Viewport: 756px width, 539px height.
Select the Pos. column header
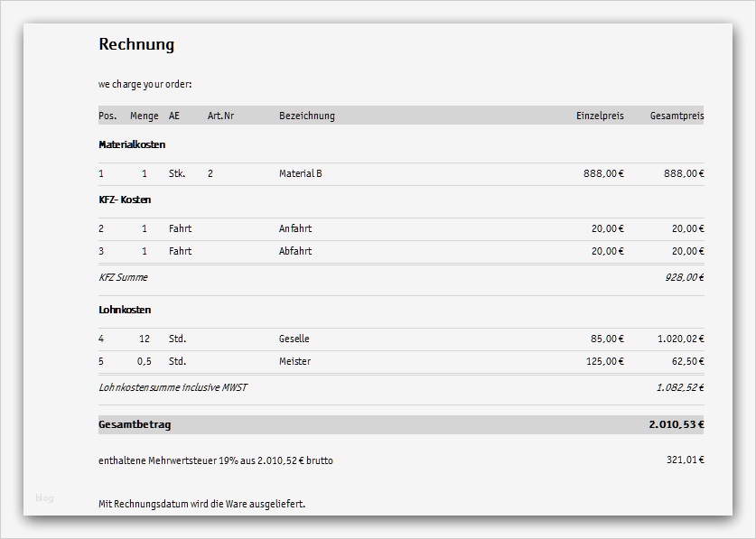pos(107,116)
